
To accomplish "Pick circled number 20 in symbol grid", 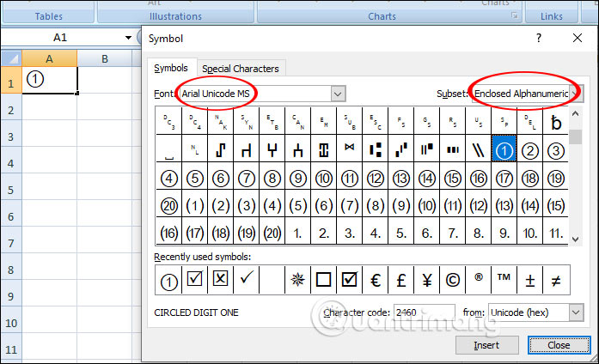I will coord(169,205).
